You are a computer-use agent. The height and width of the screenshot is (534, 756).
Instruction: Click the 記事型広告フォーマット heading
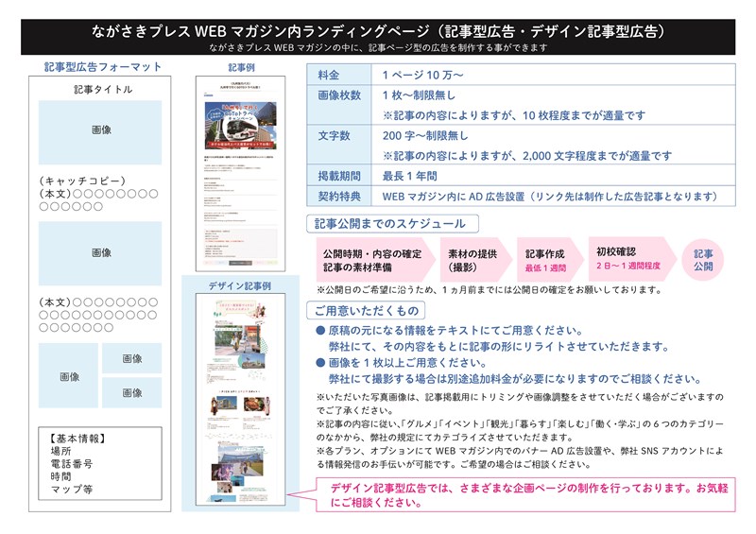click(x=103, y=66)
